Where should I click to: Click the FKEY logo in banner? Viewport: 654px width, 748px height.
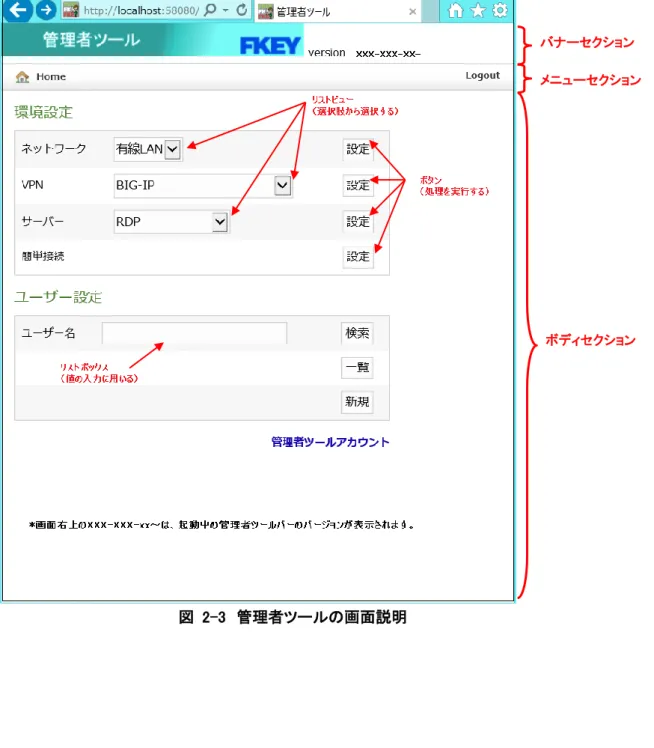pos(270,46)
